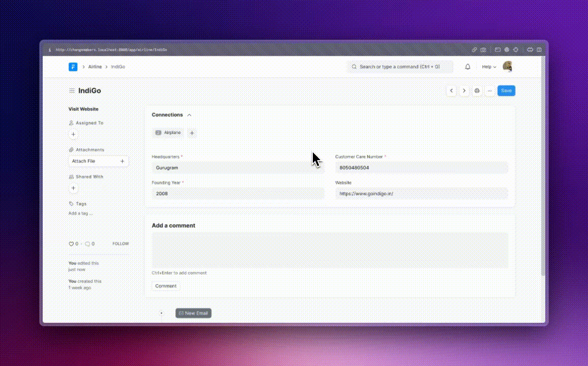The image size is (588, 366).
Task: Click the Headquarters field
Action: [x=238, y=168]
